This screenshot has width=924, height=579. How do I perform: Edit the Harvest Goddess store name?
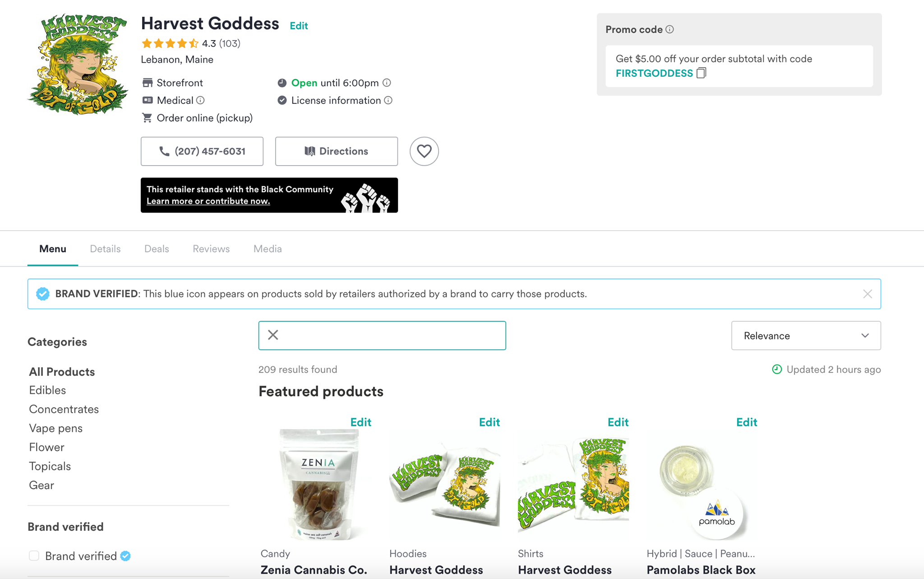tap(299, 26)
